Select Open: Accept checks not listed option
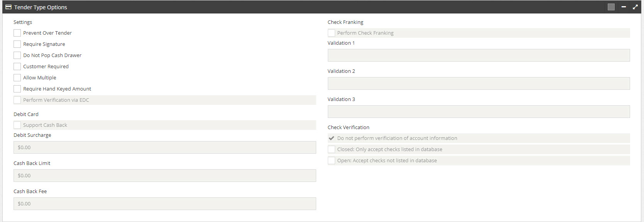The image size is (644, 222). coord(331,161)
